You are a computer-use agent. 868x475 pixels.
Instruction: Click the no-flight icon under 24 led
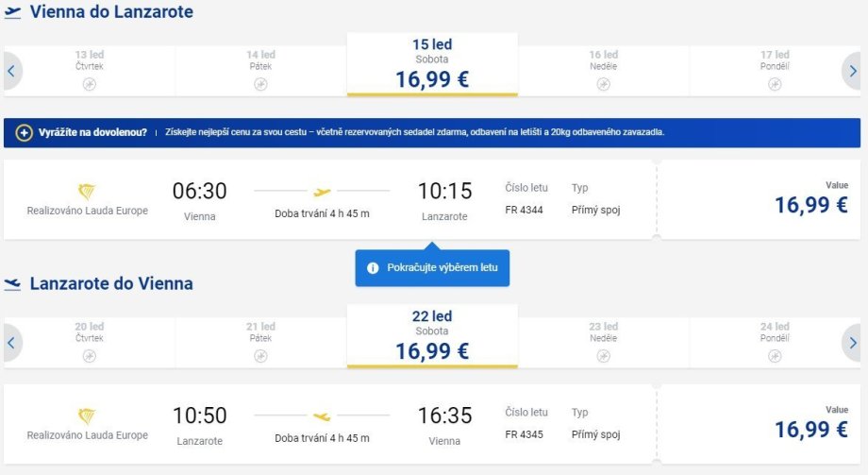pyautogui.click(x=775, y=356)
